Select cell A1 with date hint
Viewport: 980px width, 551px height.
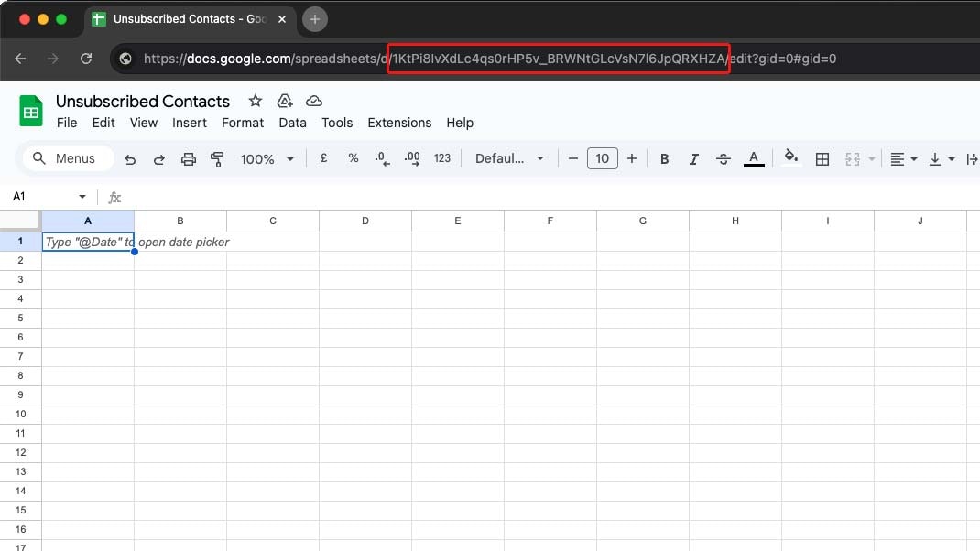pos(88,242)
